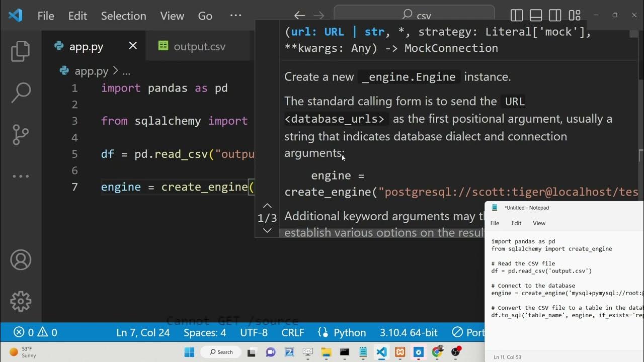Toggle the secondary side bar layout icon
This screenshot has width=644, height=362.
coord(555,16)
